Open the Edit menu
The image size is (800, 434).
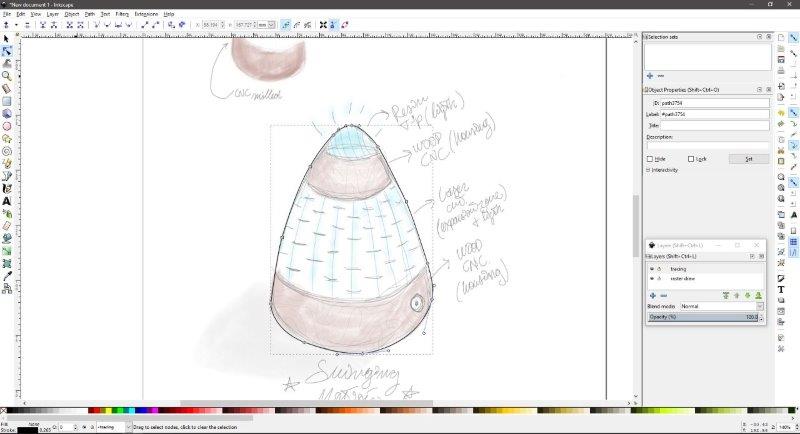pyautogui.click(x=20, y=14)
